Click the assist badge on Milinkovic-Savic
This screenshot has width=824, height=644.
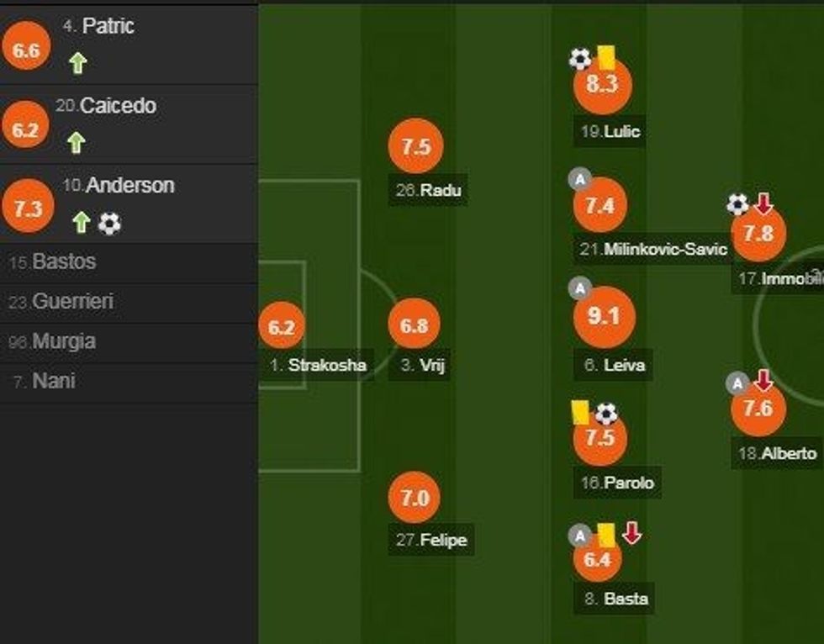578,178
